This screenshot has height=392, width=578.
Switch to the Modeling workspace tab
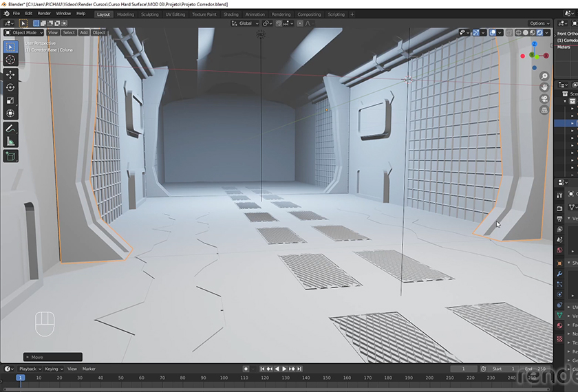(126, 14)
